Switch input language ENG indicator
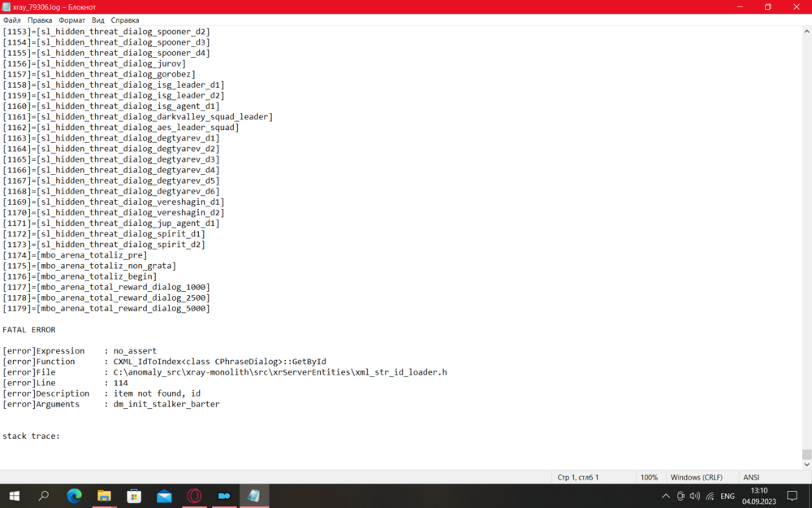This screenshot has width=812, height=508. (728, 496)
